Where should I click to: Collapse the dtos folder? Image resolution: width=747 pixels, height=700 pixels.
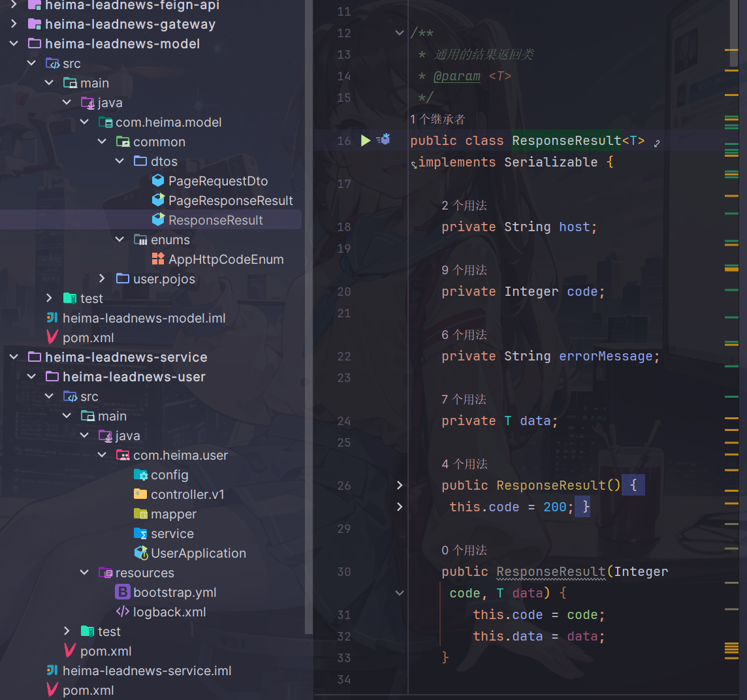point(119,161)
